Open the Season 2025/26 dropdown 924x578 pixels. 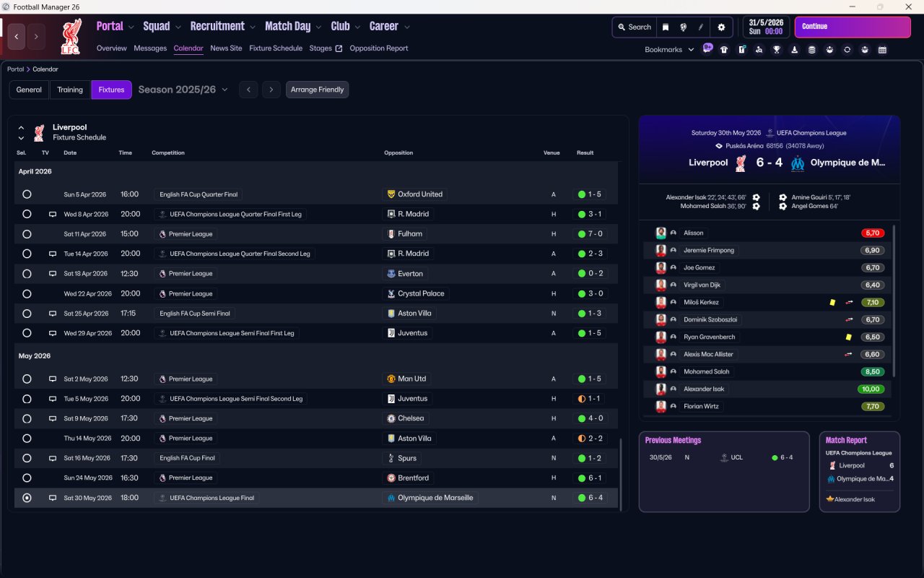pos(183,90)
